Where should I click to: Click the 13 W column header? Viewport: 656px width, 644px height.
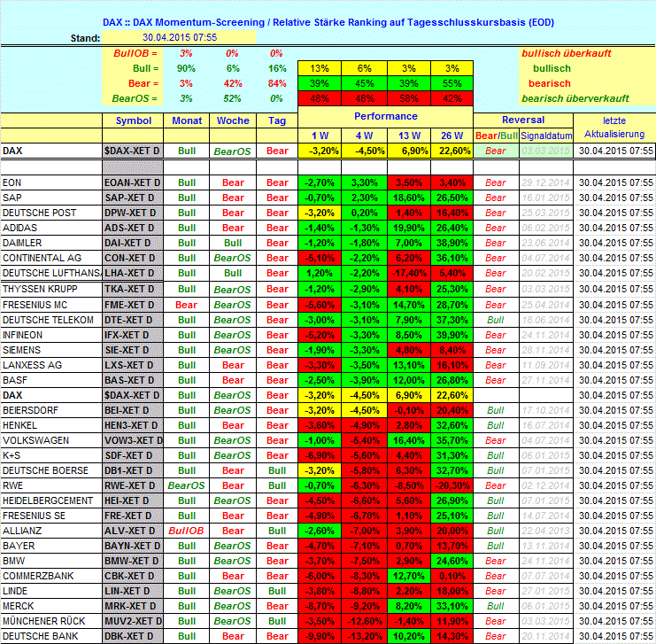click(x=409, y=136)
